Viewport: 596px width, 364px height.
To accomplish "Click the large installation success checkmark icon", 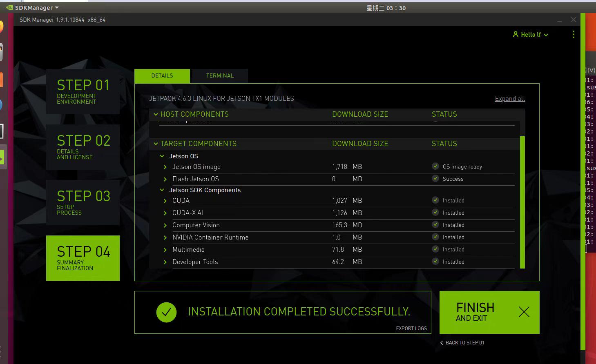I will click(x=166, y=312).
